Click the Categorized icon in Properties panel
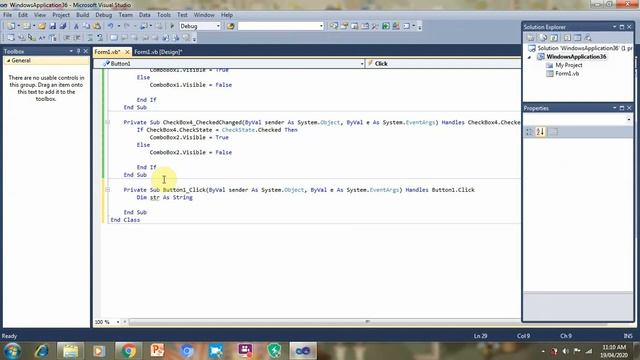 (529, 132)
